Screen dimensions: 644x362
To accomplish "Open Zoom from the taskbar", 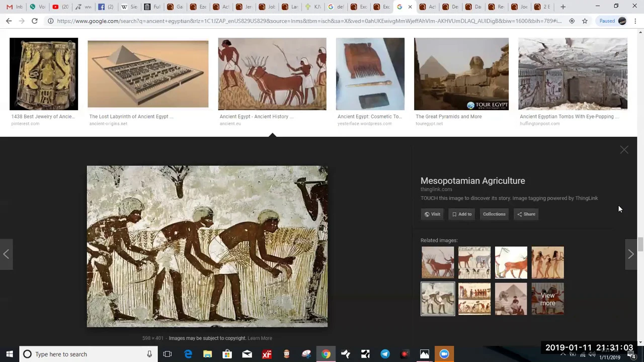I will coord(444,354).
